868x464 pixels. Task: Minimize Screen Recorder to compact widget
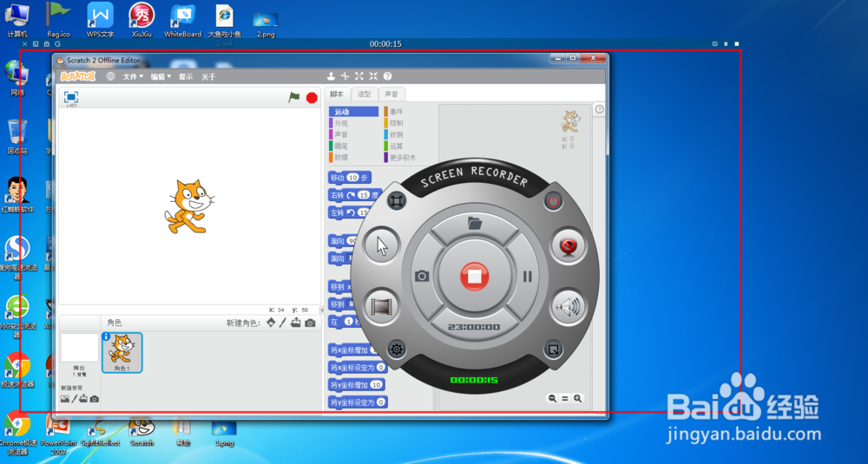click(x=553, y=349)
